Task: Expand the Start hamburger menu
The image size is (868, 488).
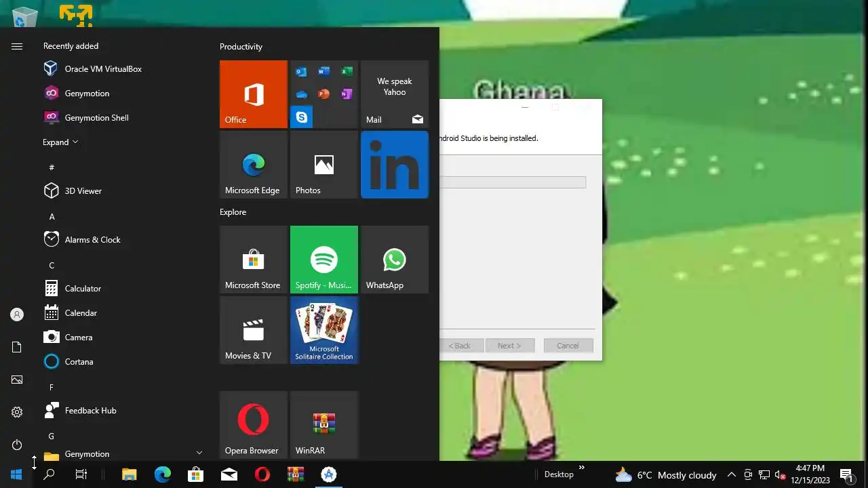Action: coord(17,46)
